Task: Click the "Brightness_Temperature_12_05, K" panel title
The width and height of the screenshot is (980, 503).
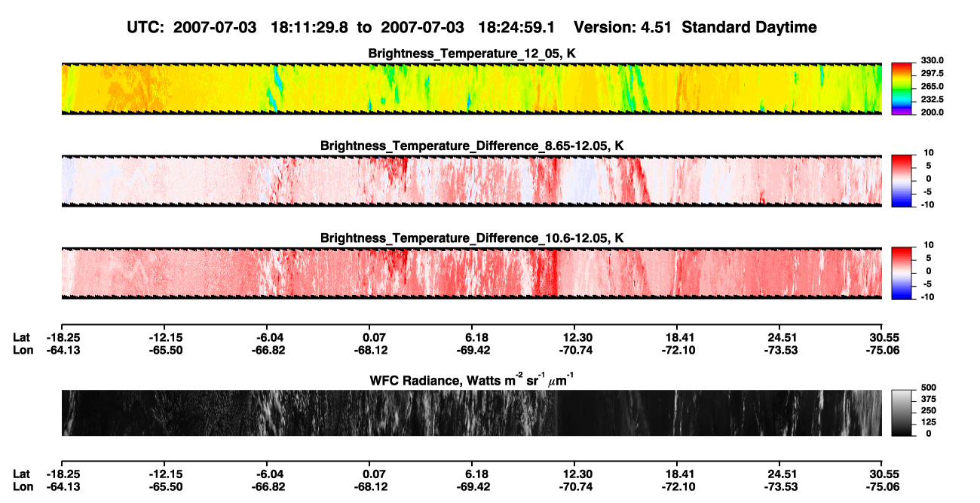Action: (472, 54)
